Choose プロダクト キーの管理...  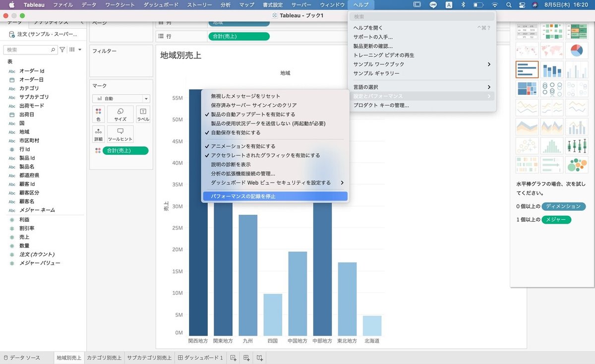[x=422, y=105]
